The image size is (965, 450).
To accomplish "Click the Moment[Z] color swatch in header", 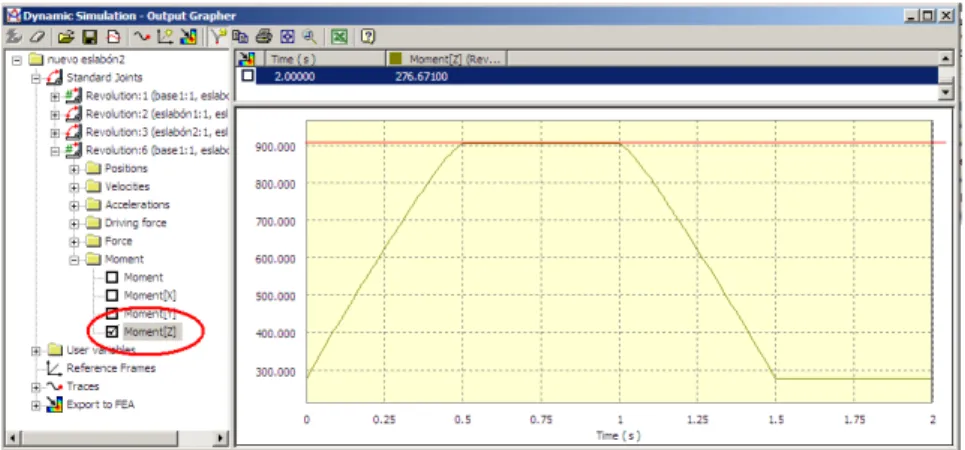I will (x=395, y=59).
